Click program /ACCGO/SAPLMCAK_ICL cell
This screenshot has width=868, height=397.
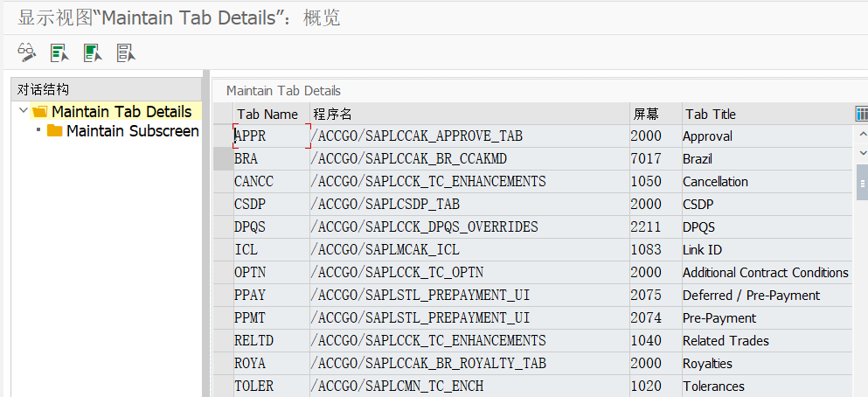469,250
